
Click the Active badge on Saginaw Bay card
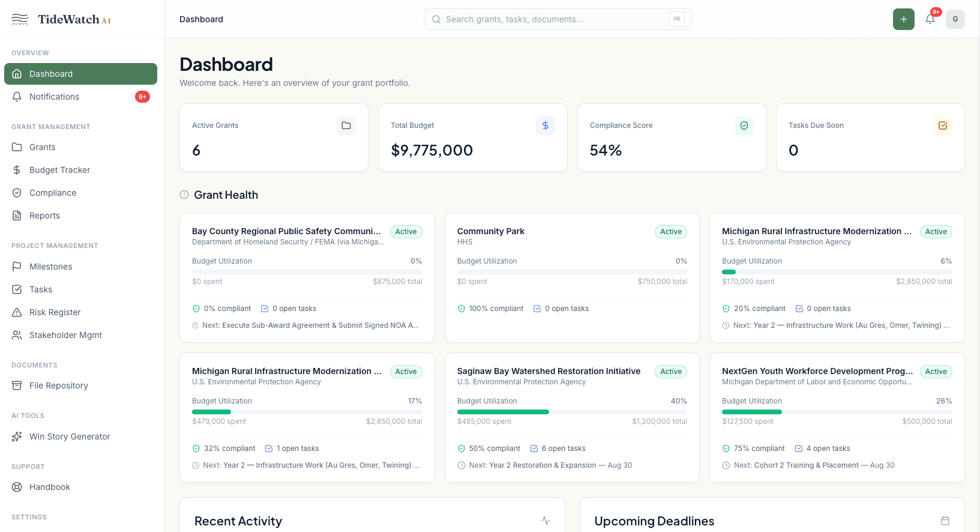(x=671, y=372)
